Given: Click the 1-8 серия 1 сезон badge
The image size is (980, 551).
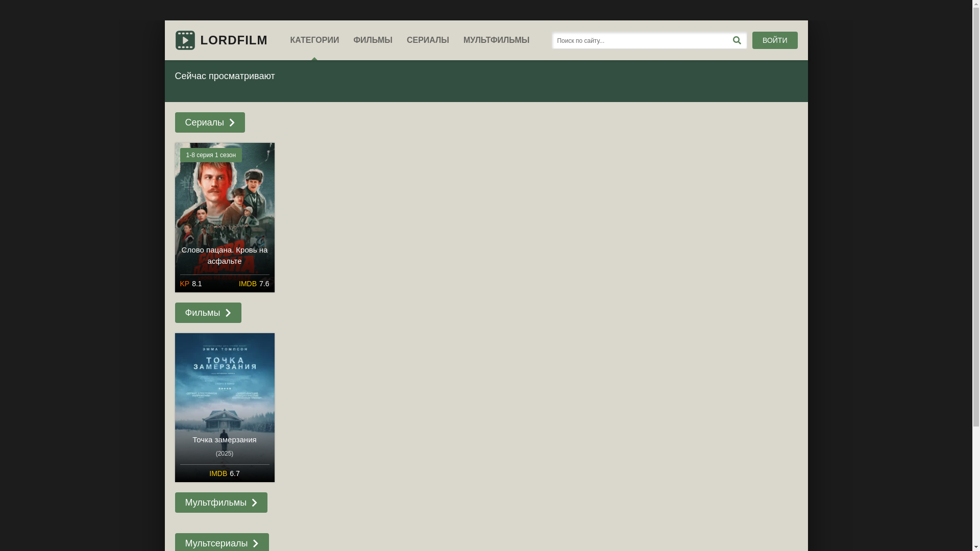Looking at the screenshot, I should [x=211, y=155].
